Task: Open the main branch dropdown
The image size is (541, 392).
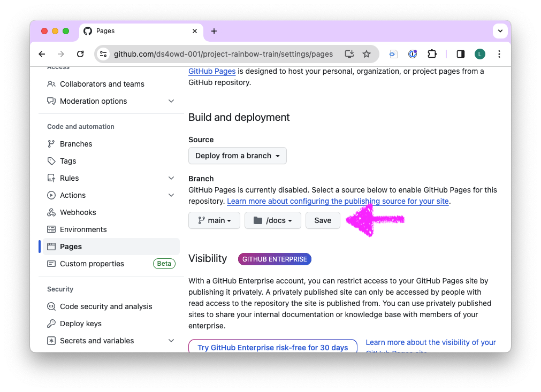Action: click(x=214, y=220)
